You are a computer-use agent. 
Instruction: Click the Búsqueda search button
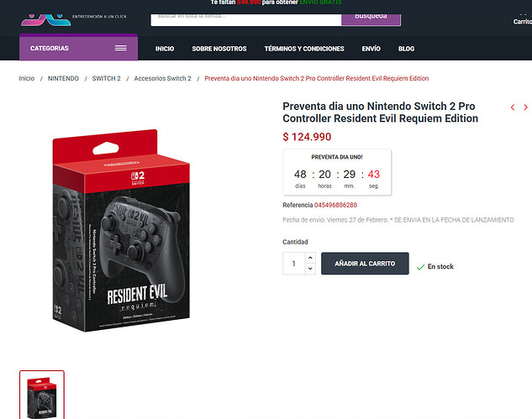point(371,19)
